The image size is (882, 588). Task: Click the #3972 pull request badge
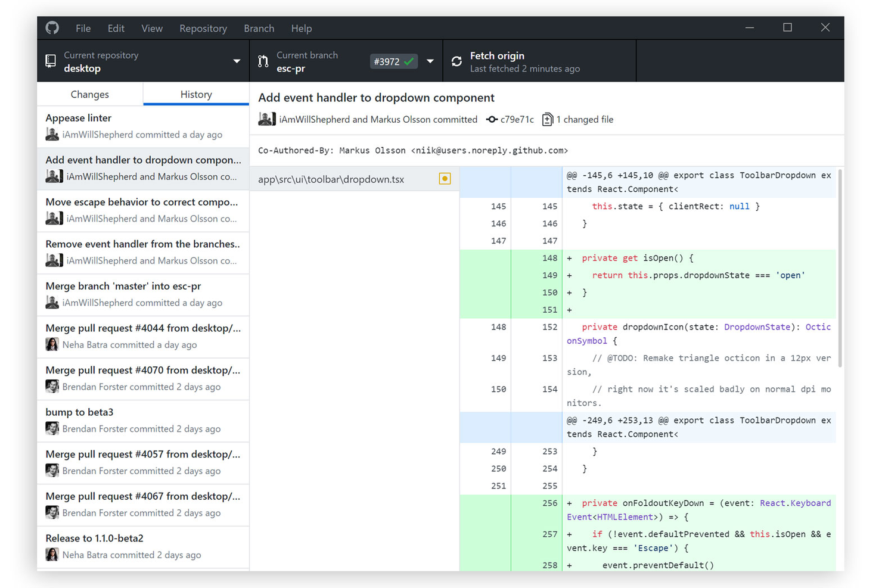pyautogui.click(x=393, y=61)
